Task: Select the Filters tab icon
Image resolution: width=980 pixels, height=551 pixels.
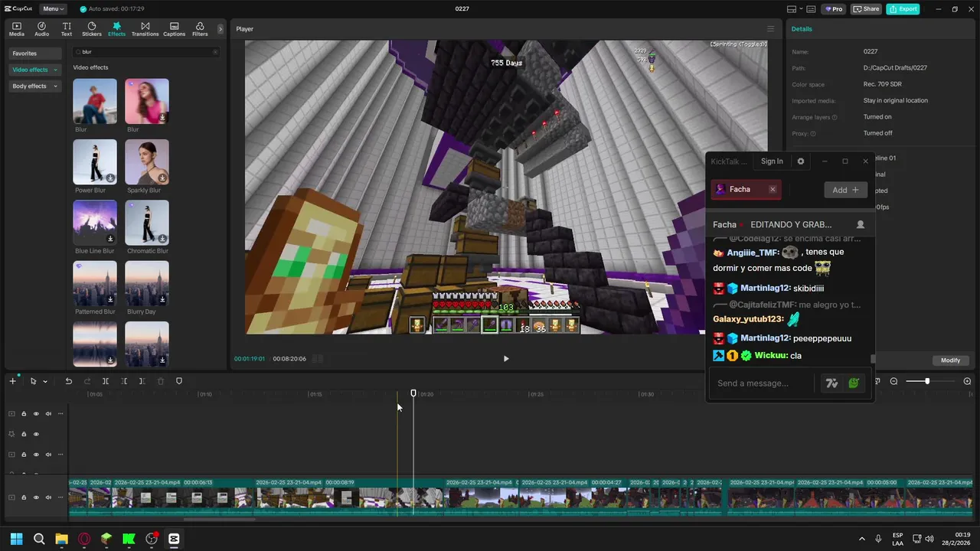Action: coord(200,29)
